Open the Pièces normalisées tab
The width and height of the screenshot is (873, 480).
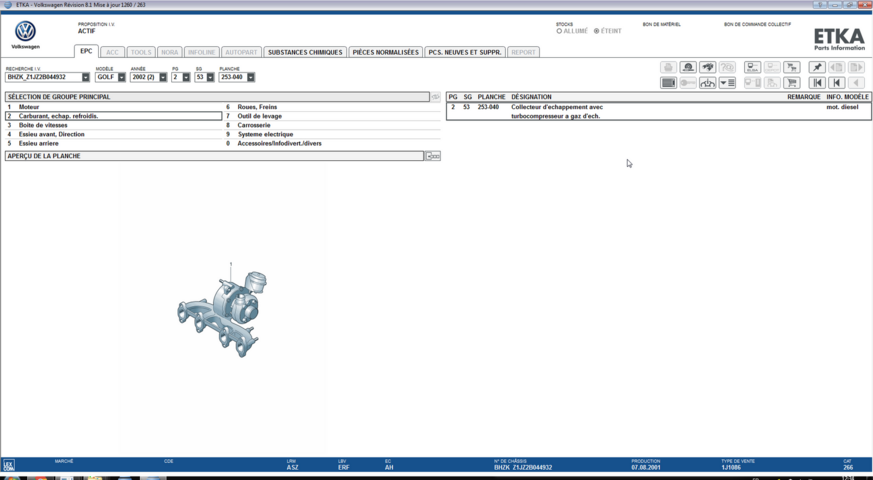[x=385, y=52]
